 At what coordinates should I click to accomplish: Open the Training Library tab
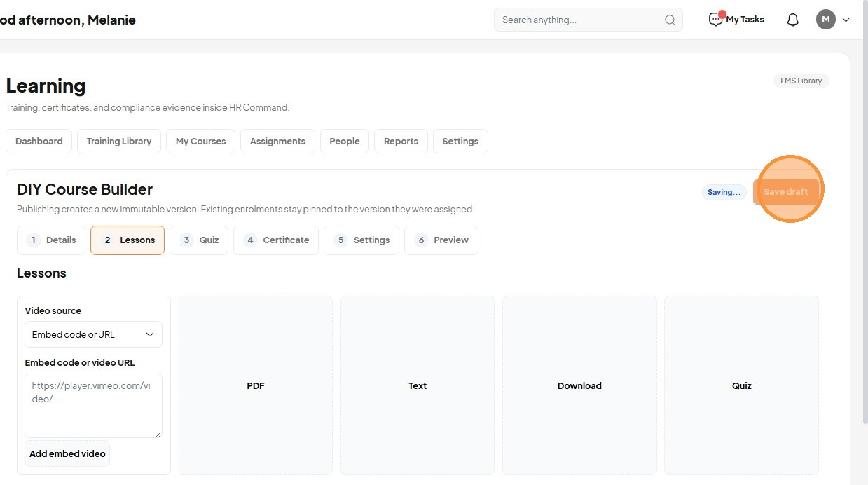point(119,141)
